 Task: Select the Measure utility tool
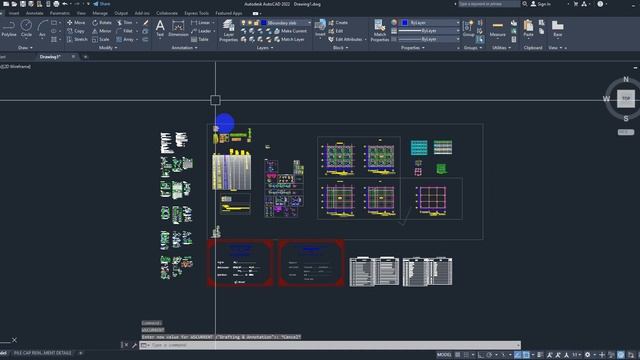[498, 29]
